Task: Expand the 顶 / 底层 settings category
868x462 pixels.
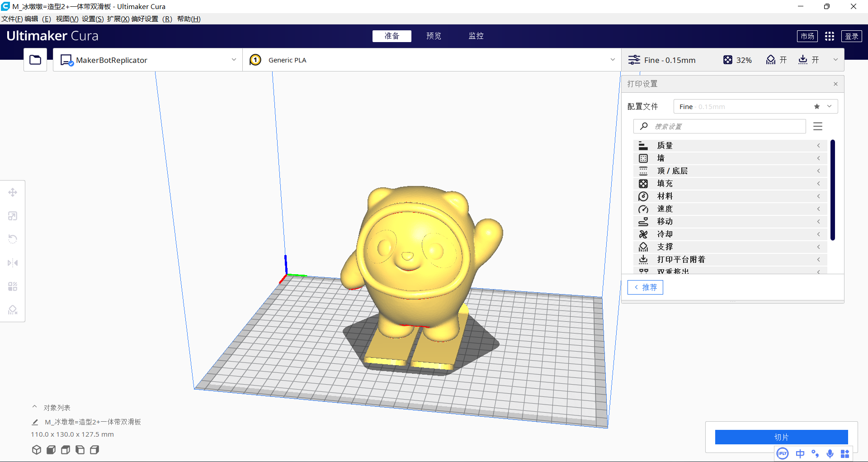Action: pyautogui.click(x=731, y=171)
